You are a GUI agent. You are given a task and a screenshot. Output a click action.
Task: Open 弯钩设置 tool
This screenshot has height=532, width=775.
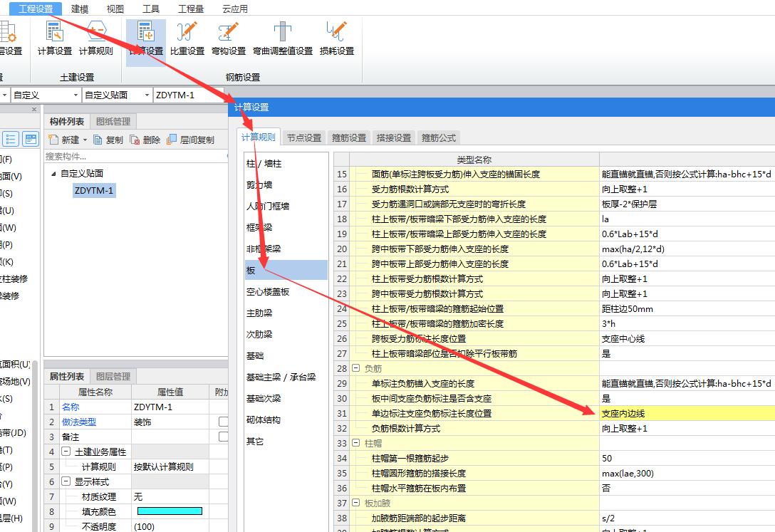229,38
